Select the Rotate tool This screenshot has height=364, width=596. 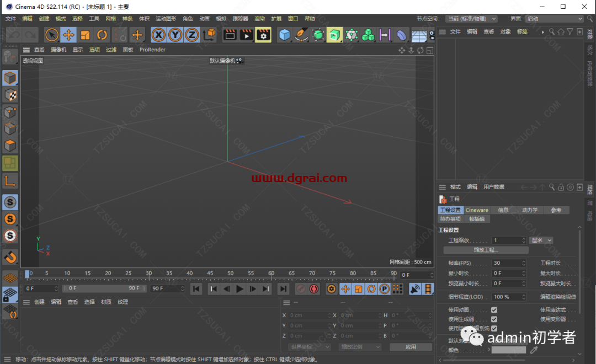coord(102,35)
